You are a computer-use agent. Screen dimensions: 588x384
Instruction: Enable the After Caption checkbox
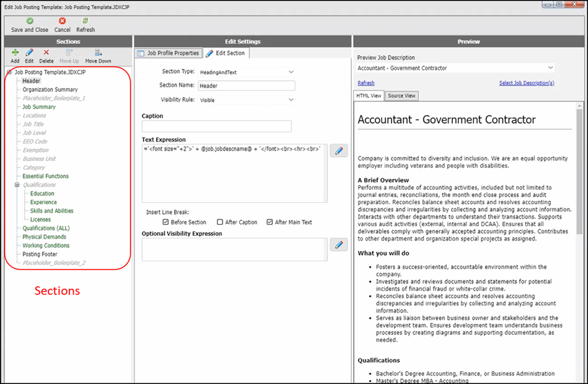(x=220, y=222)
